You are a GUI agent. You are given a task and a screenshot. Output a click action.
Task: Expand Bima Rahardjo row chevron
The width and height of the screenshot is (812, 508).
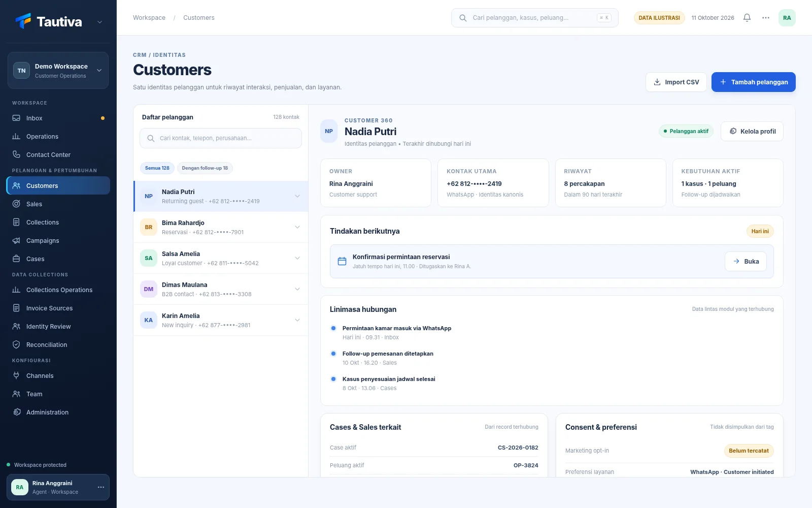pos(297,227)
